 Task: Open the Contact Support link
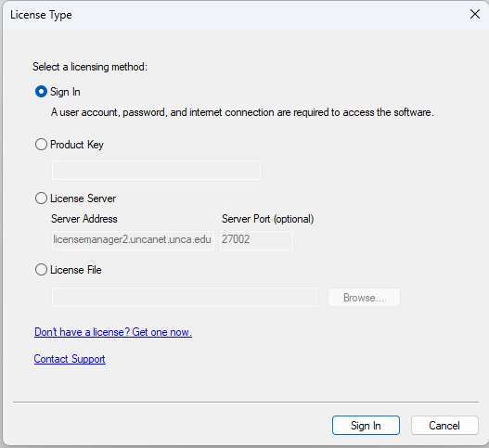70,359
